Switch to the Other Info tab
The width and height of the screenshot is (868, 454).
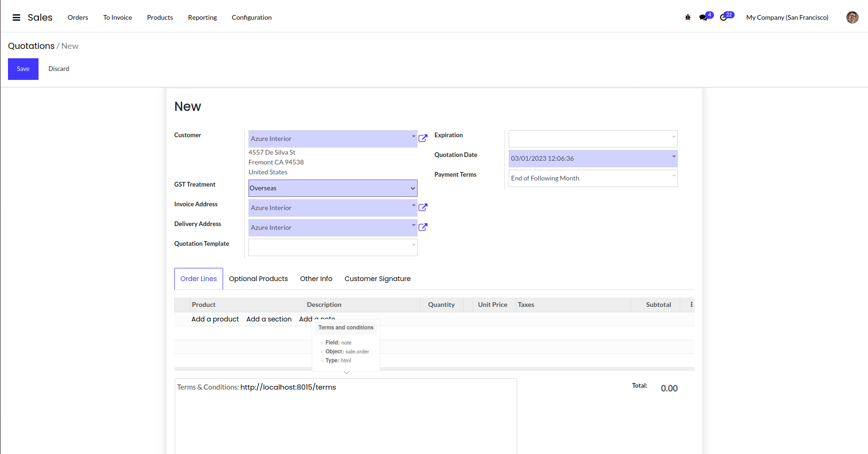tap(316, 279)
